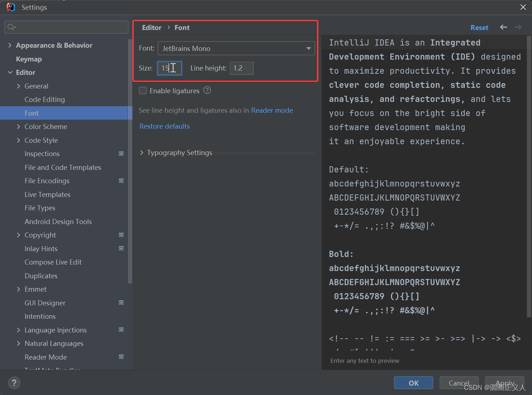The height and width of the screenshot is (395, 532).
Task: Click the help question mark button at bottom left
Action: click(x=14, y=383)
